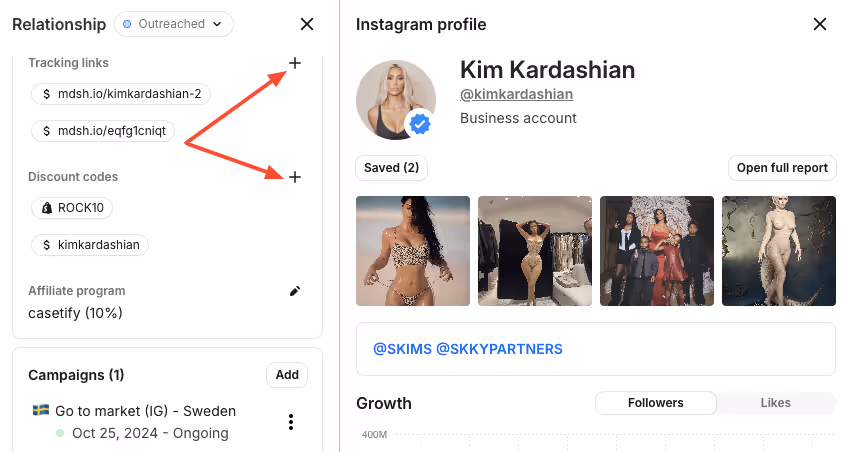Open the mdsh.io/kimkardashian-2 tracking link chip

coord(121,94)
